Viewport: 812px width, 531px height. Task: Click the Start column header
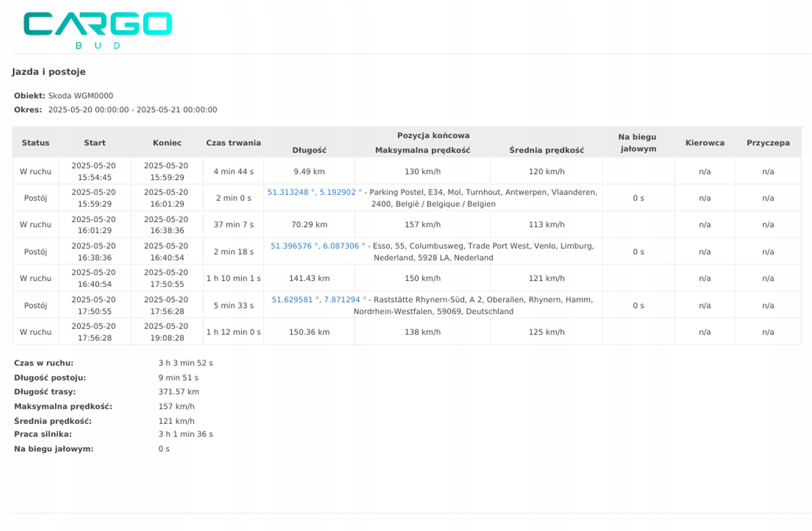point(95,143)
